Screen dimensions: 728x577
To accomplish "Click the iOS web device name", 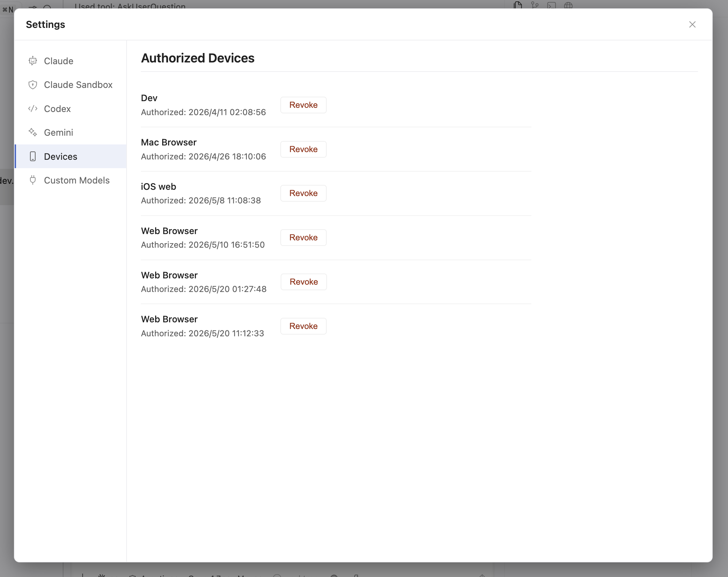I will [159, 187].
